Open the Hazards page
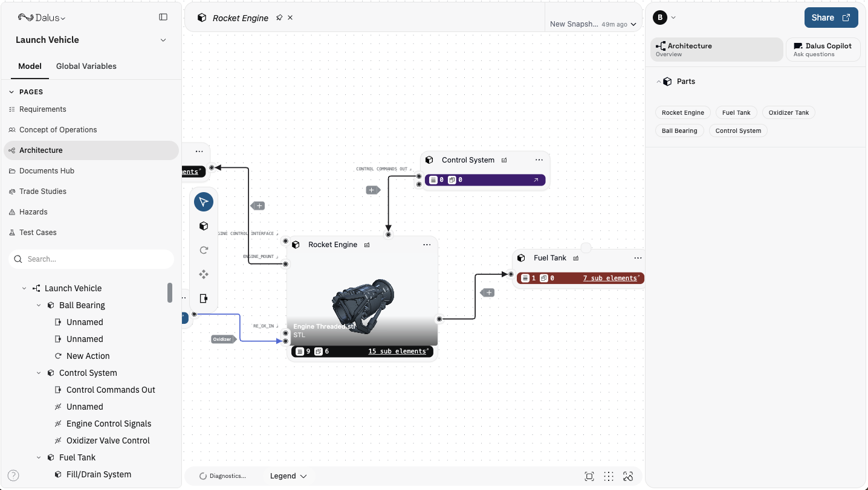Image resolution: width=868 pixels, height=490 pixels. click(91, 212)
